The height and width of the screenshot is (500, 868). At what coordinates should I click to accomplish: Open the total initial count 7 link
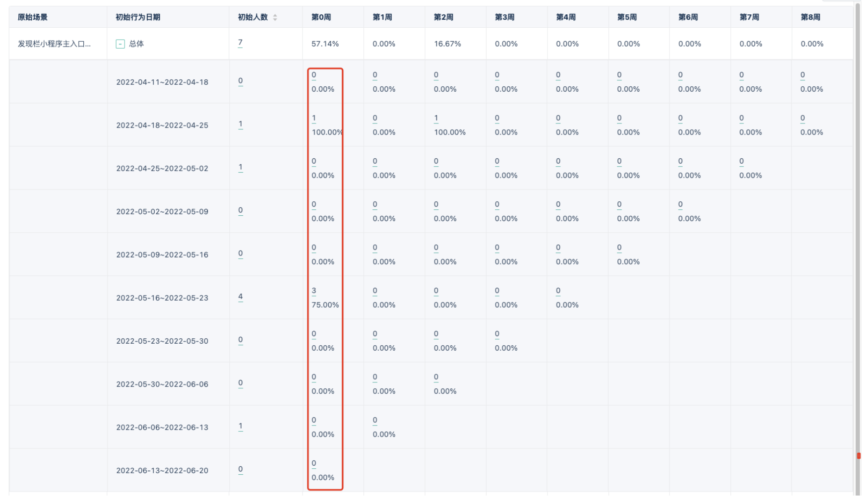click(240, 43)
